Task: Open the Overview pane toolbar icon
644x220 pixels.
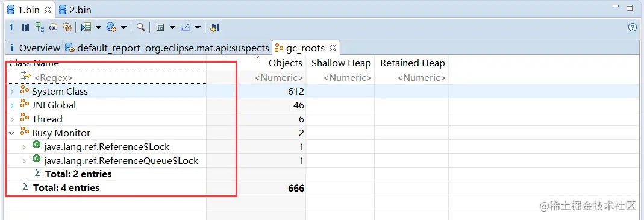Action: [x=11, y=27]
